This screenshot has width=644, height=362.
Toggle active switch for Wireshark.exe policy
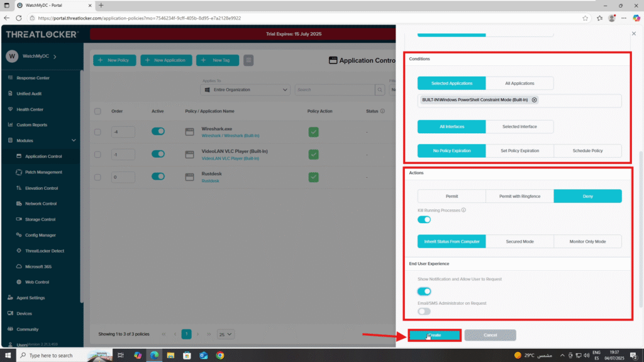click(158, 131)
